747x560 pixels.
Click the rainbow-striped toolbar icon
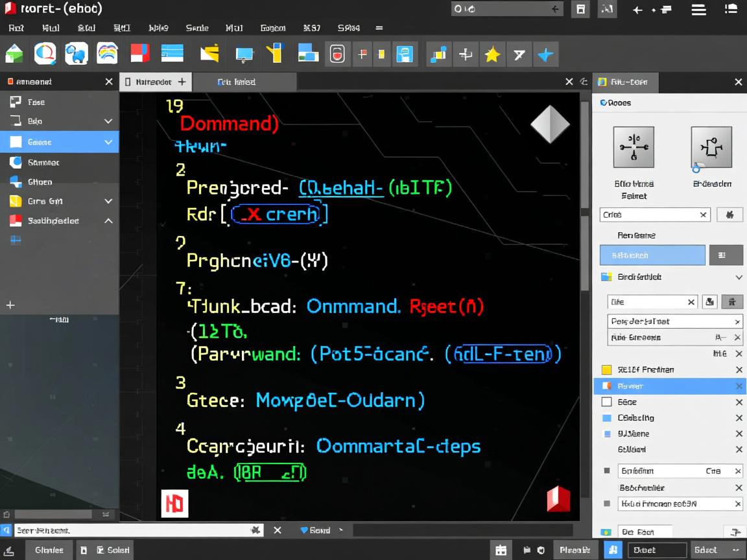pyautogui.click(x=107, y=54)
